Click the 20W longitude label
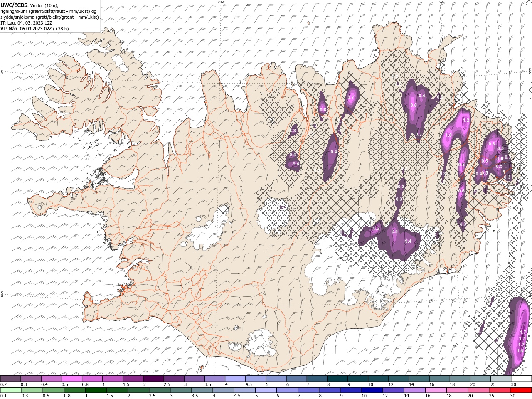The height and width of the screenshot is (399, 532). click(221, 2)
